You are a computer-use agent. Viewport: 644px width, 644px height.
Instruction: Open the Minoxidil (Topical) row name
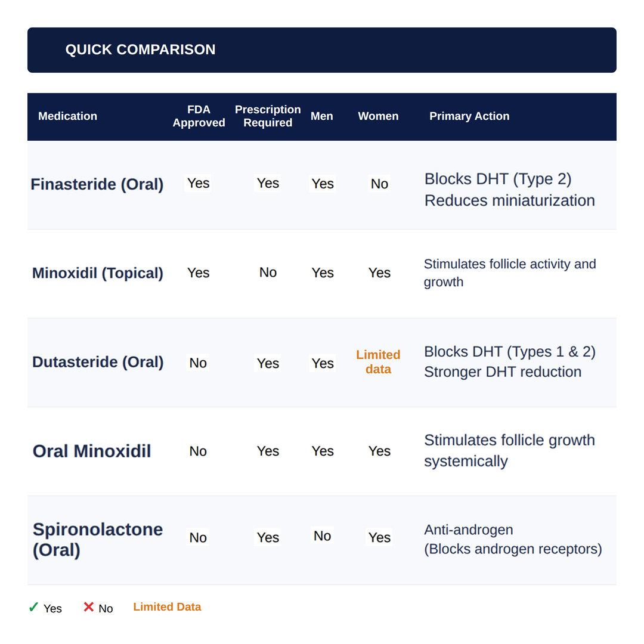click(98, 273)
